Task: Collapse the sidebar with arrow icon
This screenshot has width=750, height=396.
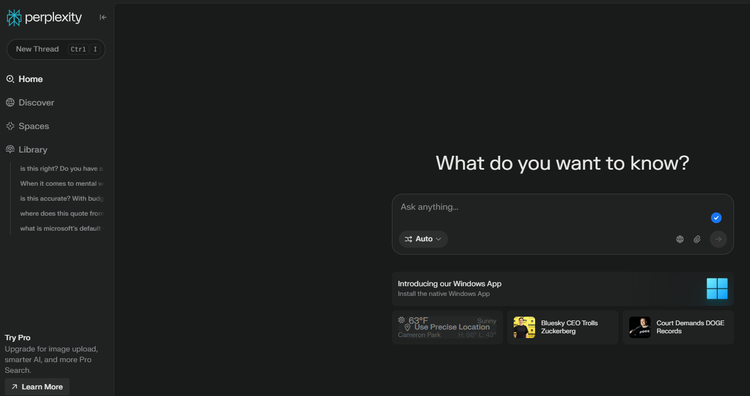Action: coord(103,17)
